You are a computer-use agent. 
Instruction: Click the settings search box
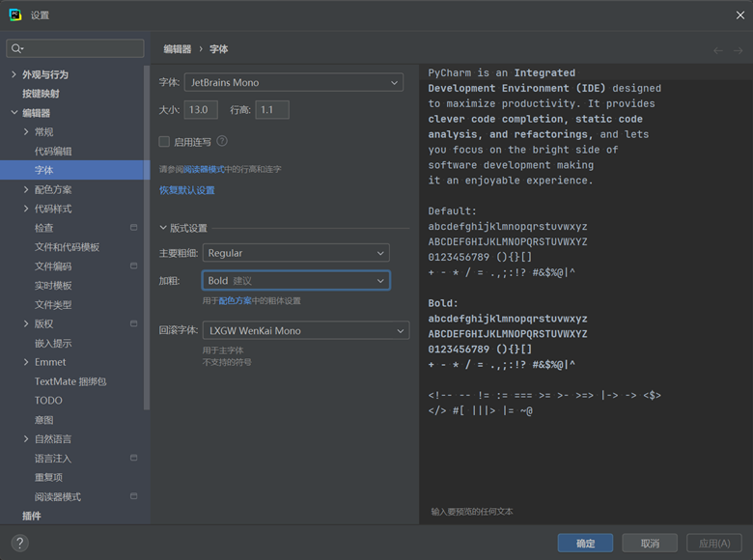[x=75, y=48]
